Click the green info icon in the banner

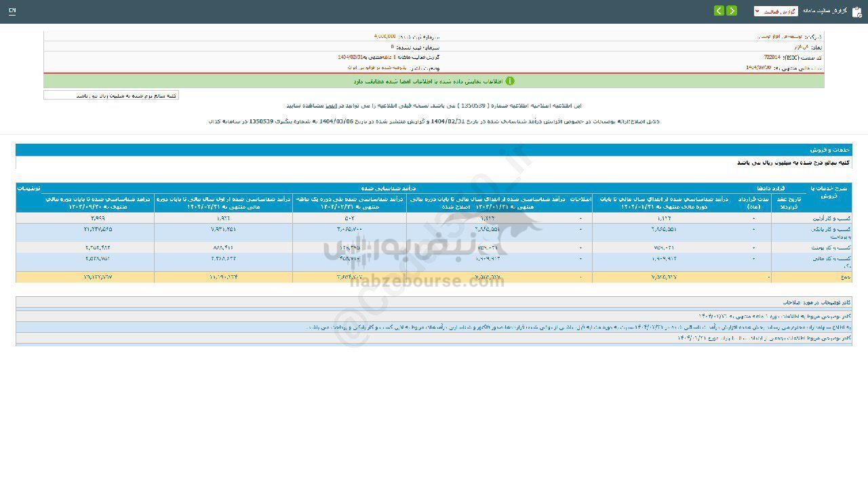(510, 81)
